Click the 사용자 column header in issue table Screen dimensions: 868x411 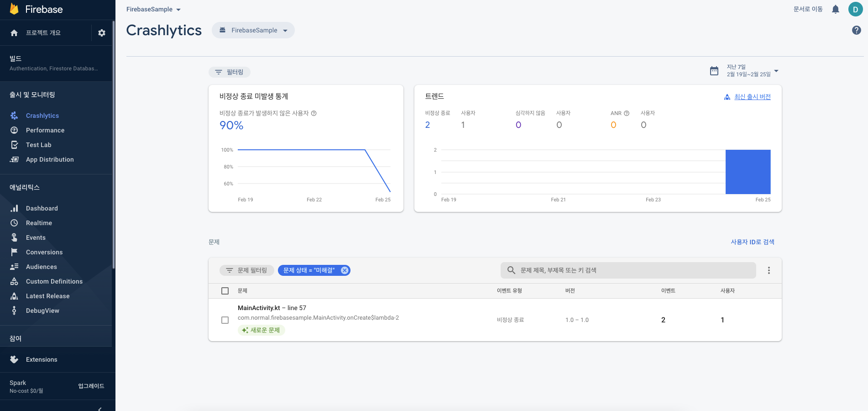(x=727, y=291)
